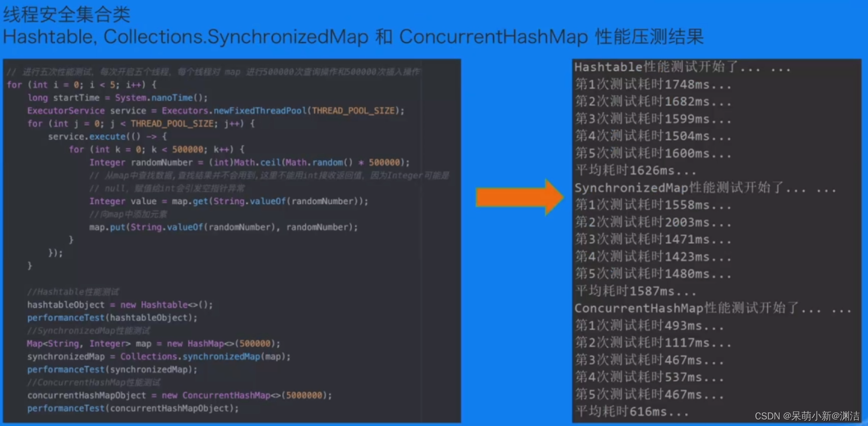Viewport: 868px width, 426px height.
Task: Select 'concurrentHashMapObject = new ConcurrentHashMap<>(5000000);' line
Action: tap(180, 396)
